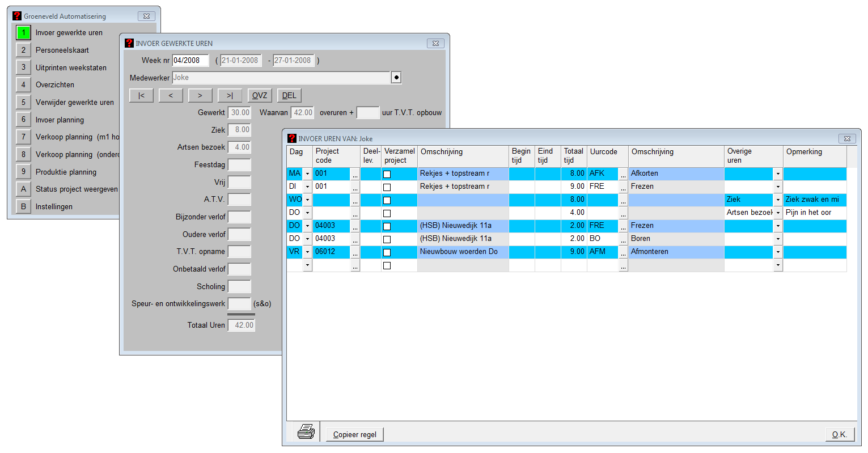
Task: Click the yellow Deel-lev. cell in DI row
Action: [371, 187]
